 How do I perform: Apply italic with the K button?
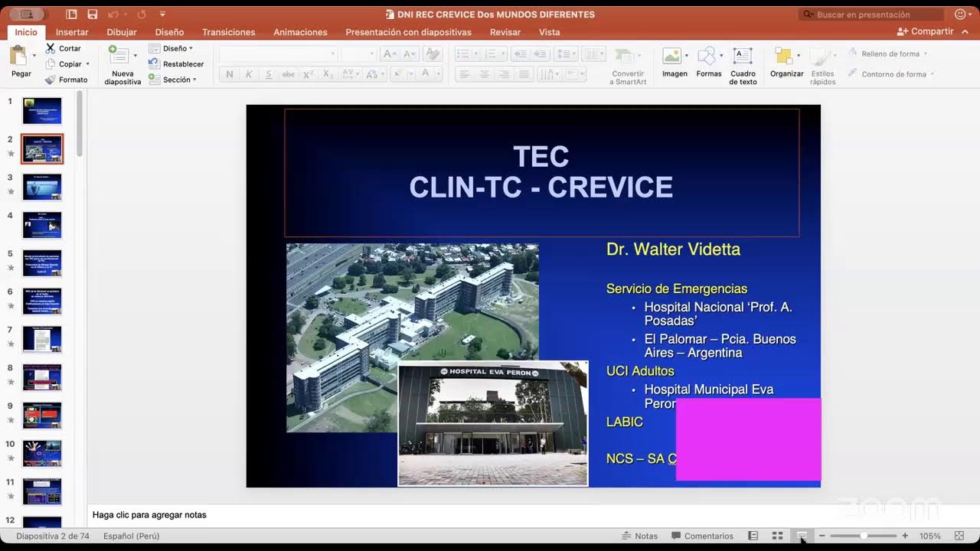click(249, 74)
